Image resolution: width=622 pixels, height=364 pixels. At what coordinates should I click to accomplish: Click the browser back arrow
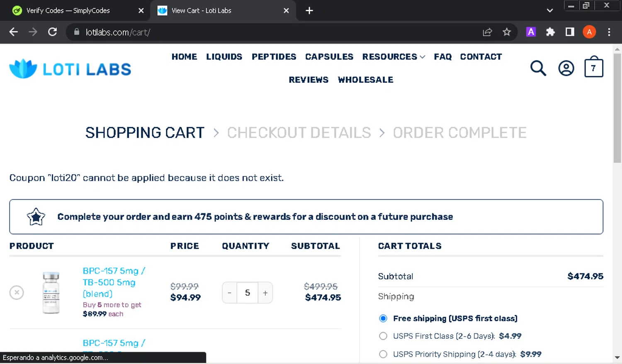[14, 32]
